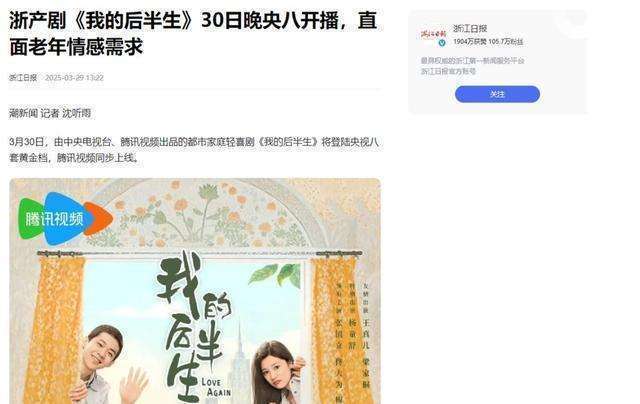
Task: Click the Zhejiang Daily avatar logo in sidebar
Action: (433, 35)
